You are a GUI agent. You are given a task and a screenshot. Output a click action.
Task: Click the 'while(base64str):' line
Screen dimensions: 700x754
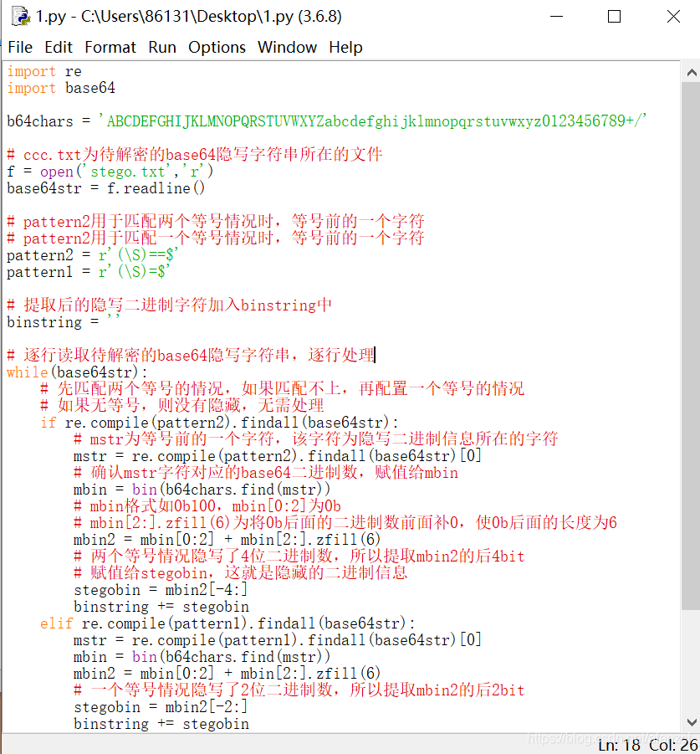pyautogui.click(x=77, y=372)
